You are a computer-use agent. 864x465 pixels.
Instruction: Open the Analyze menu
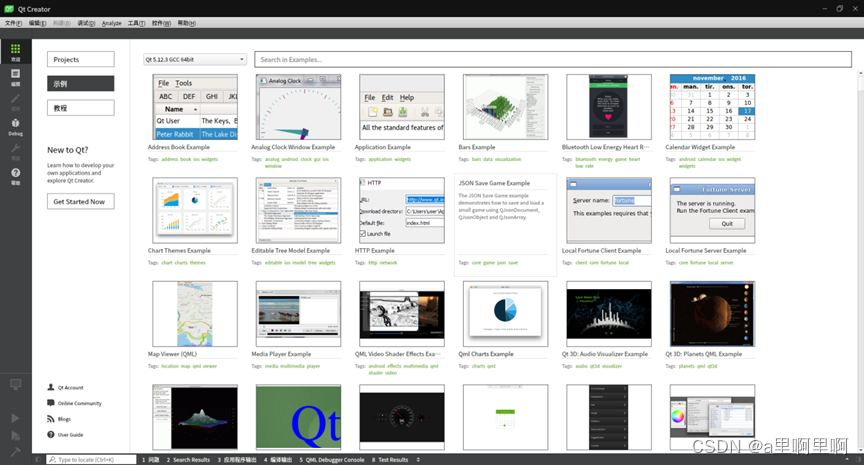111,23
